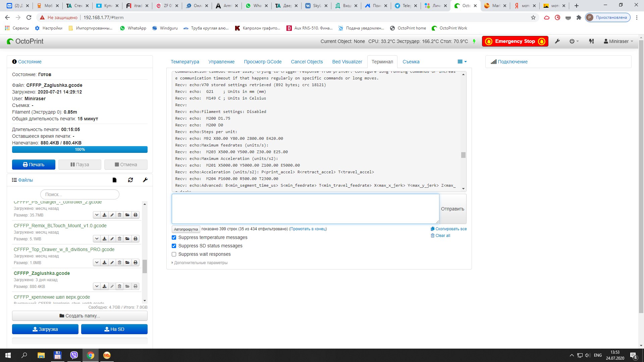
Task: Click the terminal output scrollbar thumb
Action: pos(463,155)
